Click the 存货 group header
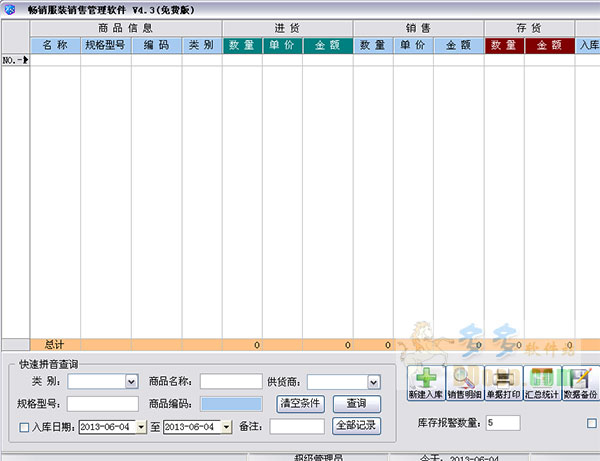600x461 pixels. coord(530,28)
